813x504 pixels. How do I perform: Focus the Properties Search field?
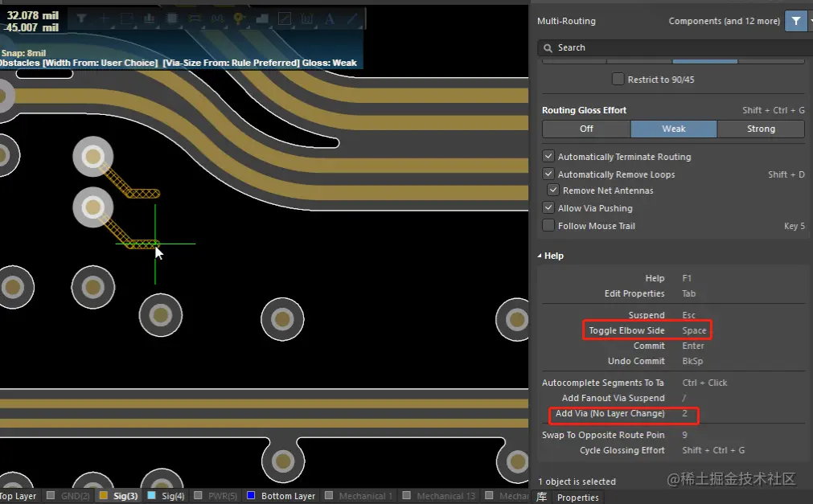[675, 47]
